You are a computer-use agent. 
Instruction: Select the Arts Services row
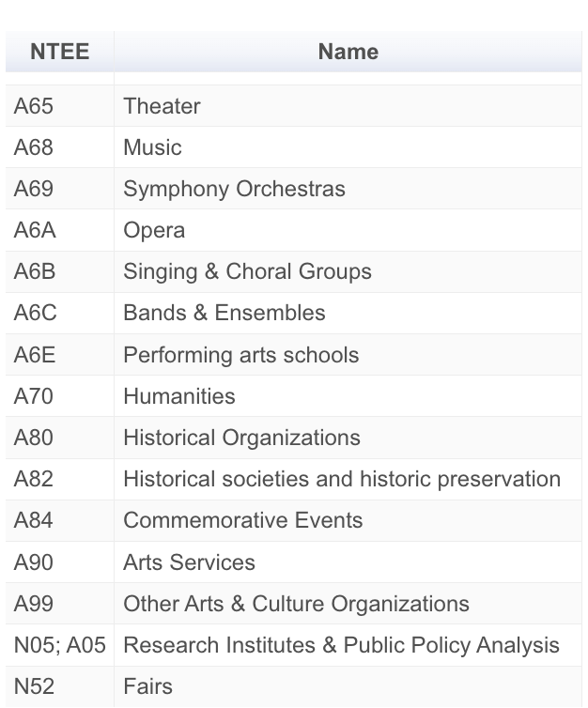189,562
